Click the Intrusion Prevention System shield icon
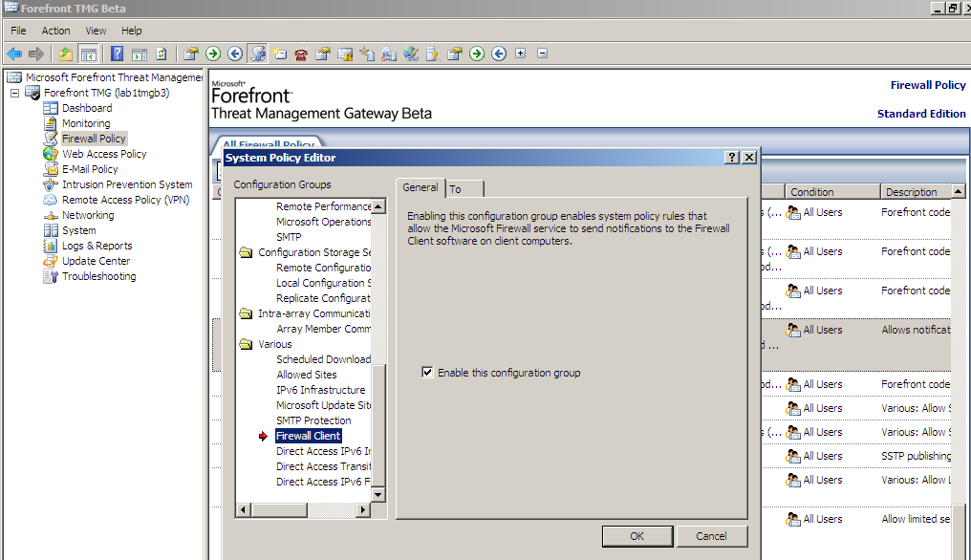Screen dimensions: 971x560 [51, 184]
